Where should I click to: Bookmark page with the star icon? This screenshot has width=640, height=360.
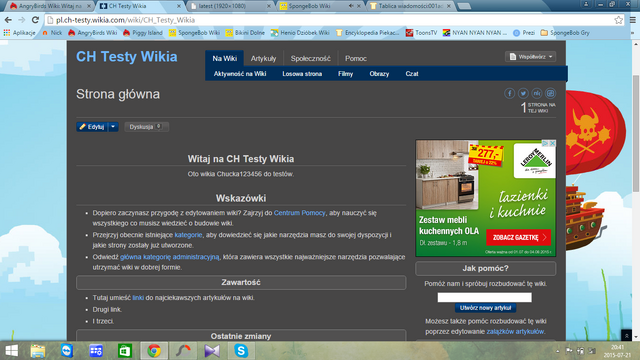pos(619,20)
